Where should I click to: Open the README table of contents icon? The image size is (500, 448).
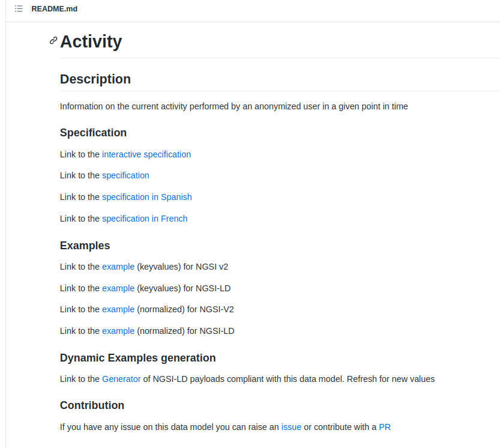coord(19,9)
